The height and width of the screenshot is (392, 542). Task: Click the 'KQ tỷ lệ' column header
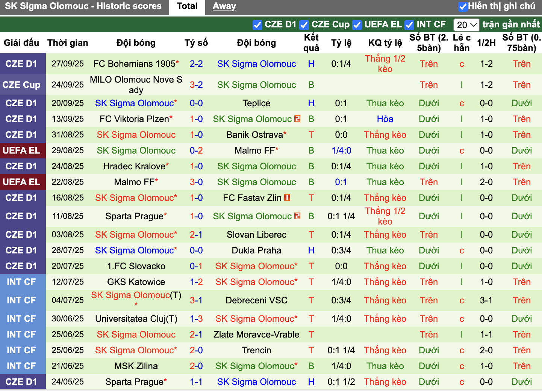click(x=385, y=43)
